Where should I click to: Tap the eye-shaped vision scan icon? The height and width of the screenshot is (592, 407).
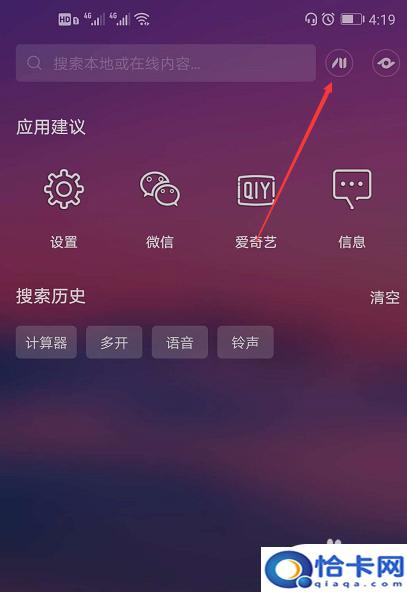tap(385, 63)
